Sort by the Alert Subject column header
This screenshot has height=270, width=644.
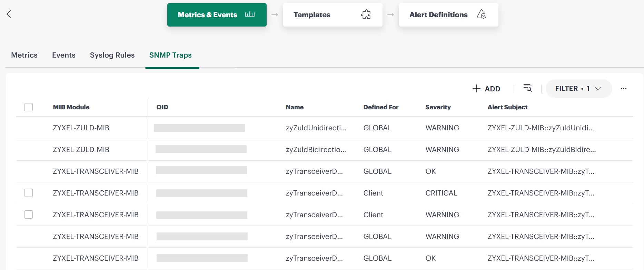point(507,107)
